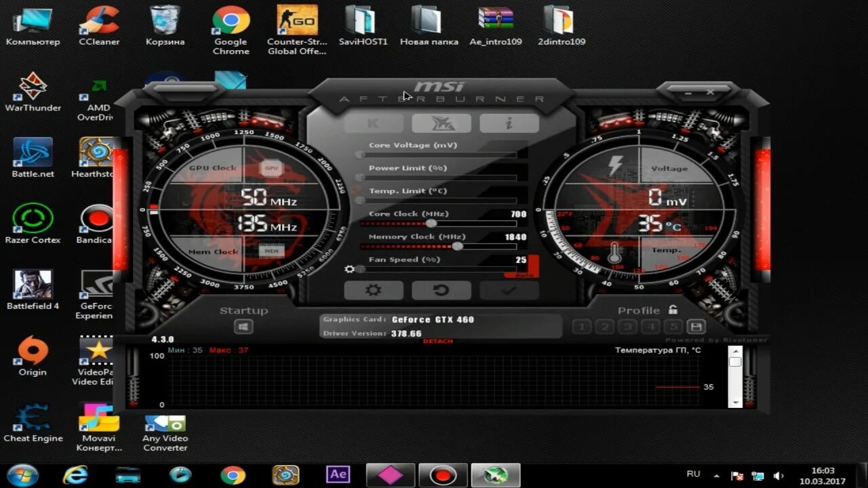Click the RU language indicator
This screenshot has width=868, height=488.
693,474
